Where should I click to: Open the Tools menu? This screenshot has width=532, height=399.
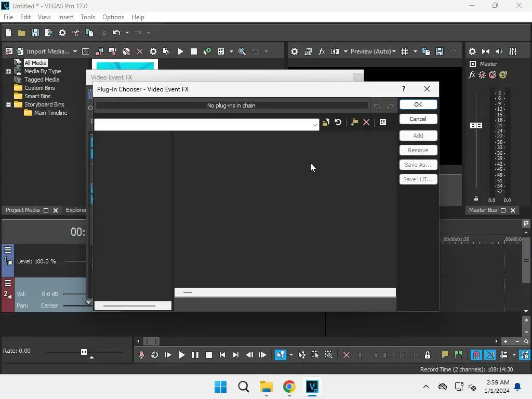pos(87,17)
